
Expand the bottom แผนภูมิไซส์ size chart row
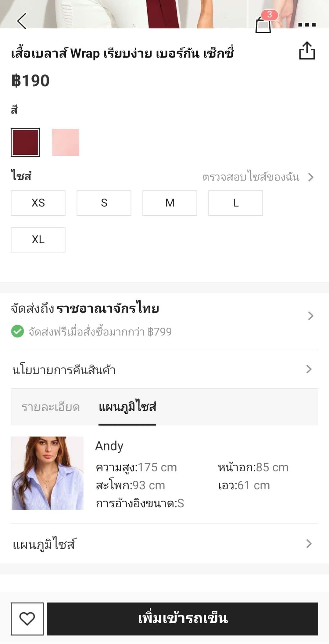coord(164,544)
